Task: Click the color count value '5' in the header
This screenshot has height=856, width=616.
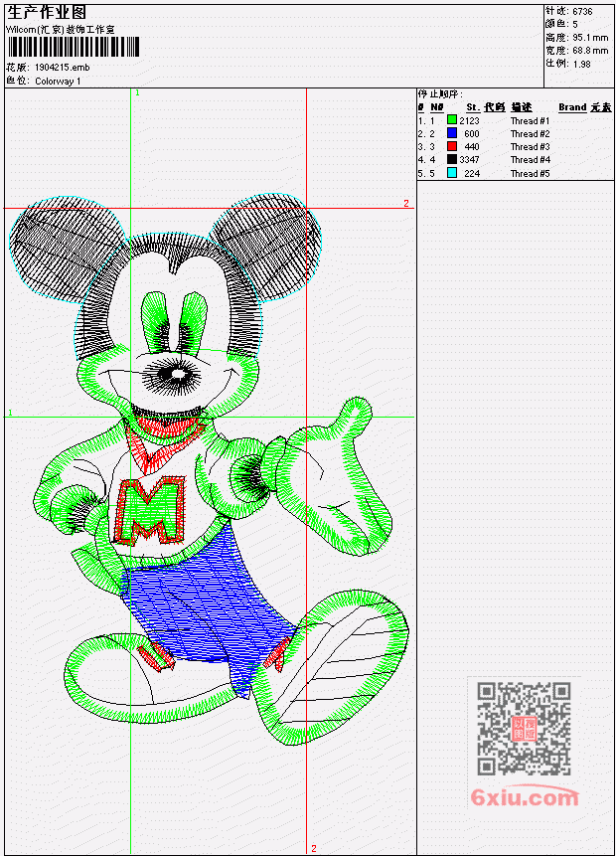Action: [575, 24]
